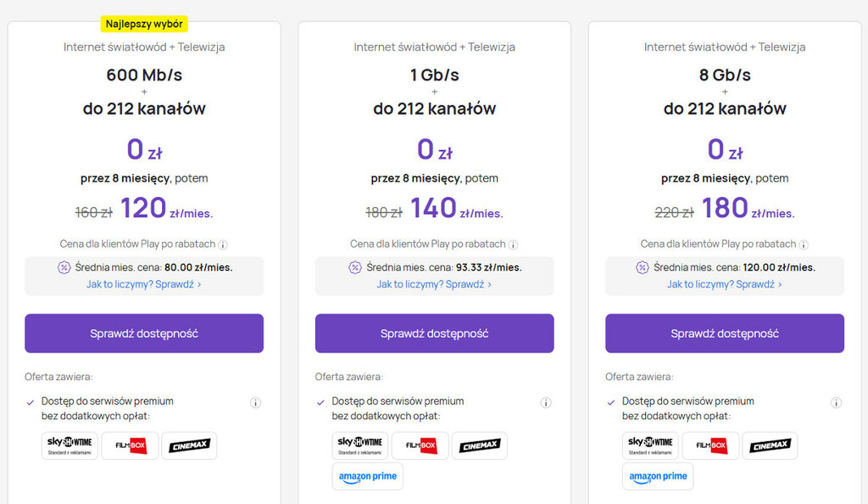
Task: Click FilmBox logo in 8 Gb/s offer
Action: click(710, 445)
